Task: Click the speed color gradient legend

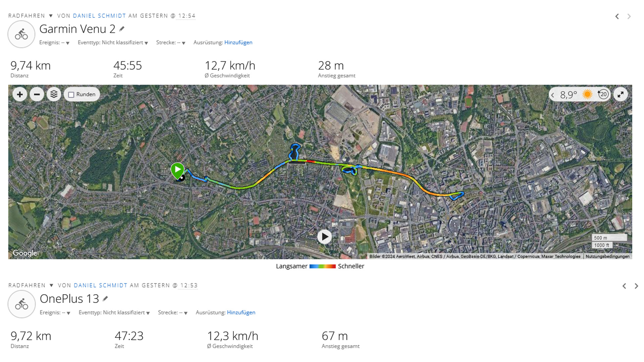Action: click(x=322, y=266)
